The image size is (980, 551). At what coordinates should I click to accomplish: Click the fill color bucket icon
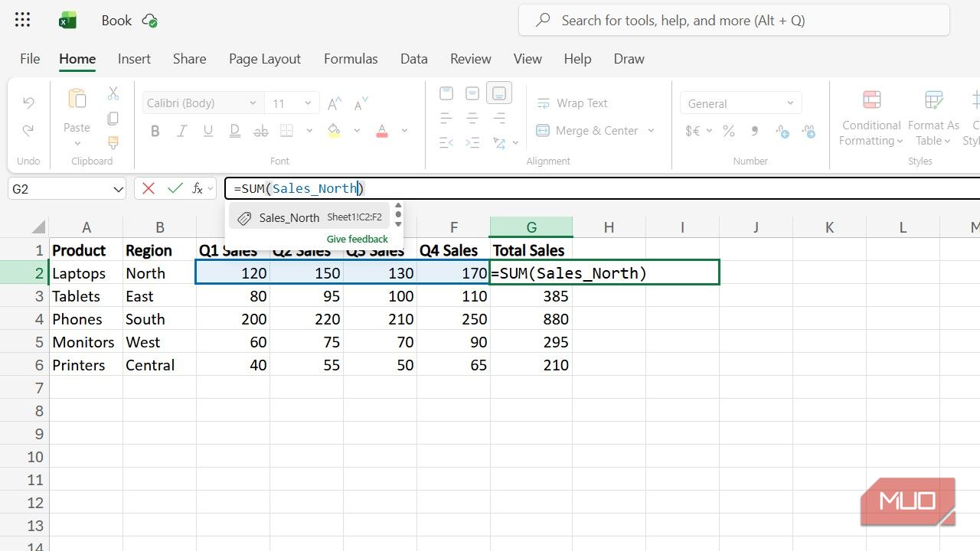(334, 131)
